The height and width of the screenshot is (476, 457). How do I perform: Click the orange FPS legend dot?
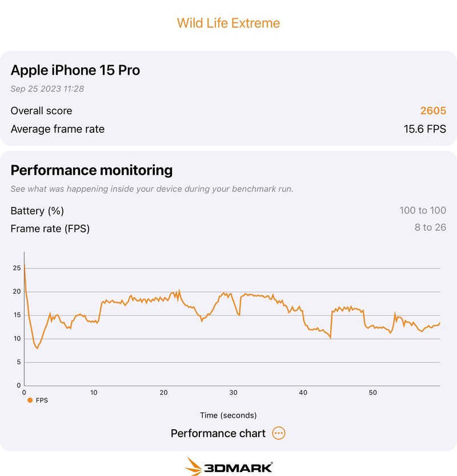click(x=30, y=401)
